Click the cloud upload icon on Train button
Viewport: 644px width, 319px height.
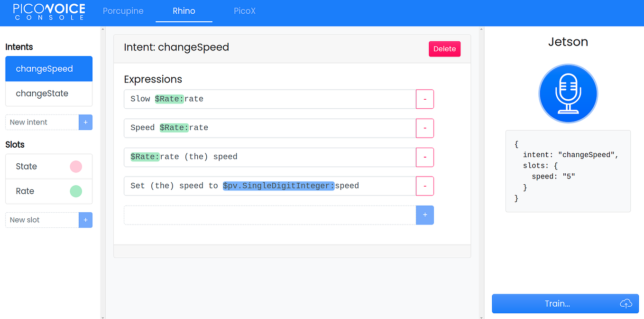pos(626,303)
